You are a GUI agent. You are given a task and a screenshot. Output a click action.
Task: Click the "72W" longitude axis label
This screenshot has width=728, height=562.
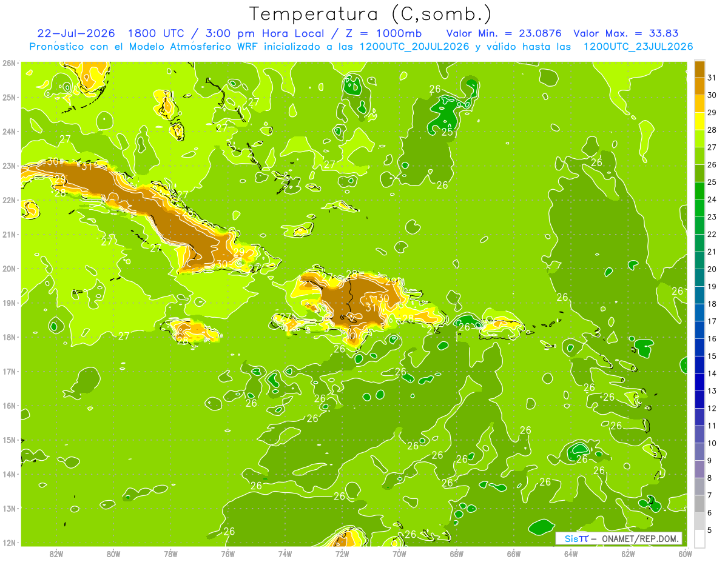(342, 554)
